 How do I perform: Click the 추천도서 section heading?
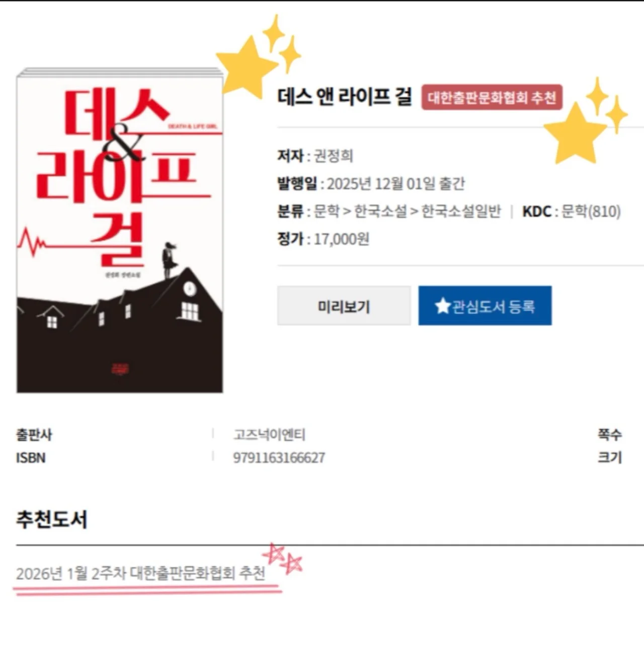(x=52, y=519)
